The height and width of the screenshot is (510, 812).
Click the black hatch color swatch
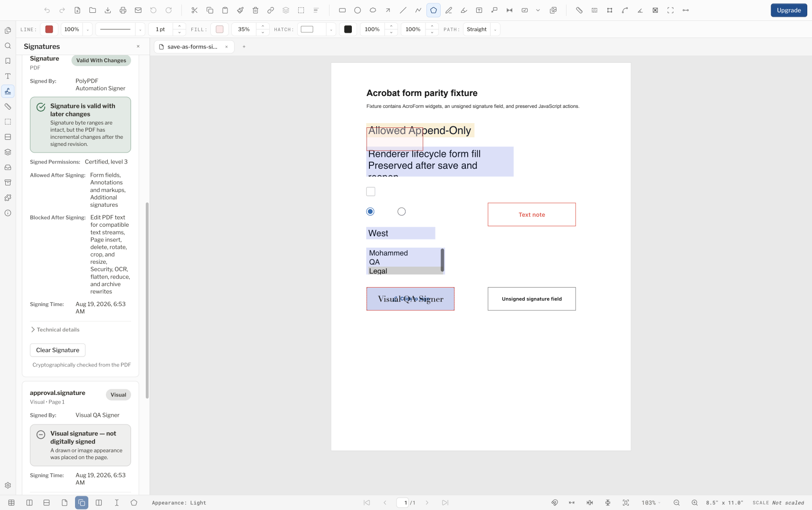(348, 29)
